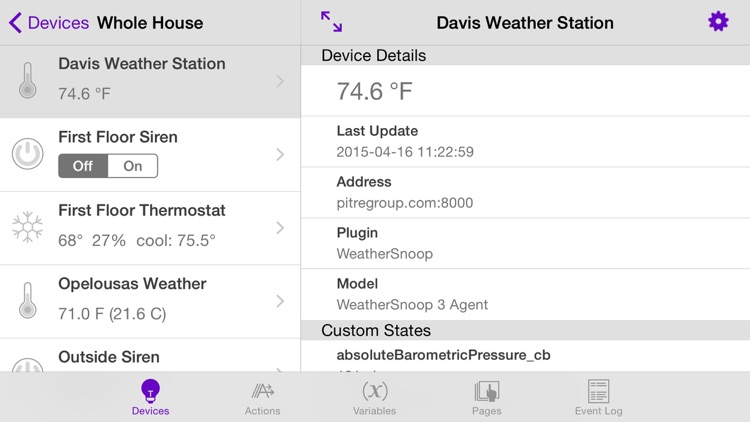Viewport: 750px width, 422px height.
Task: Select the Outside Siren device row
Action: coord(150,355)
